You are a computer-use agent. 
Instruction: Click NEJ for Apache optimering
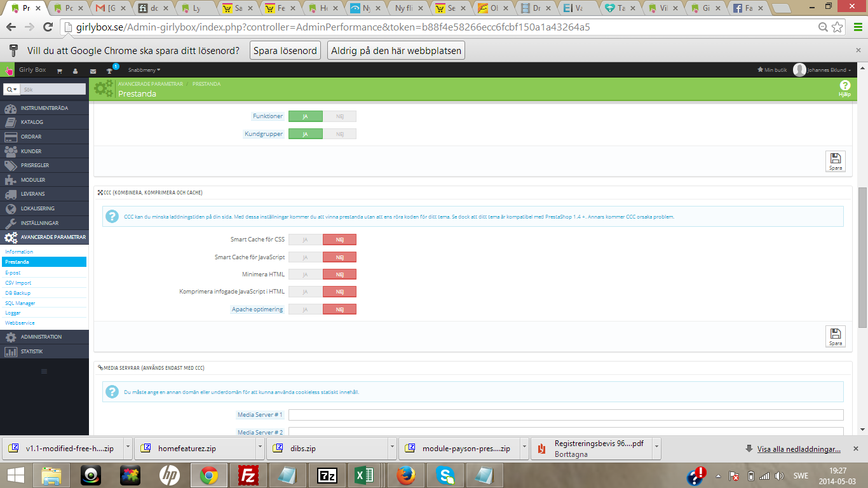(339, 309)
